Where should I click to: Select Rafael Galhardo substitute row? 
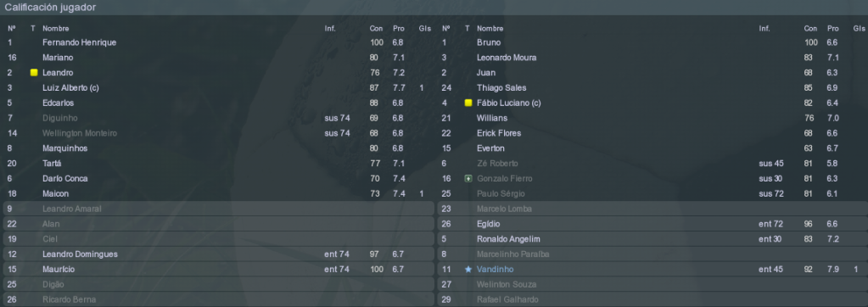652,300
